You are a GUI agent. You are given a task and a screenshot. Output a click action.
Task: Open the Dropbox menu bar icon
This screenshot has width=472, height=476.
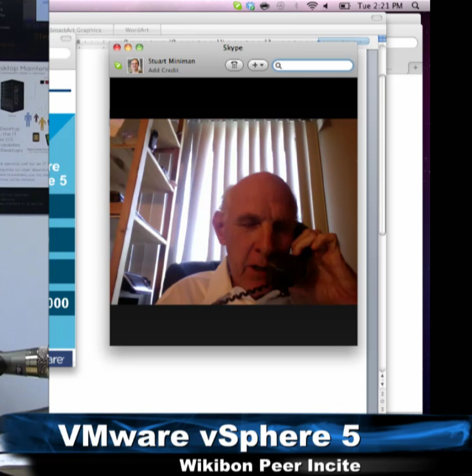251,6
